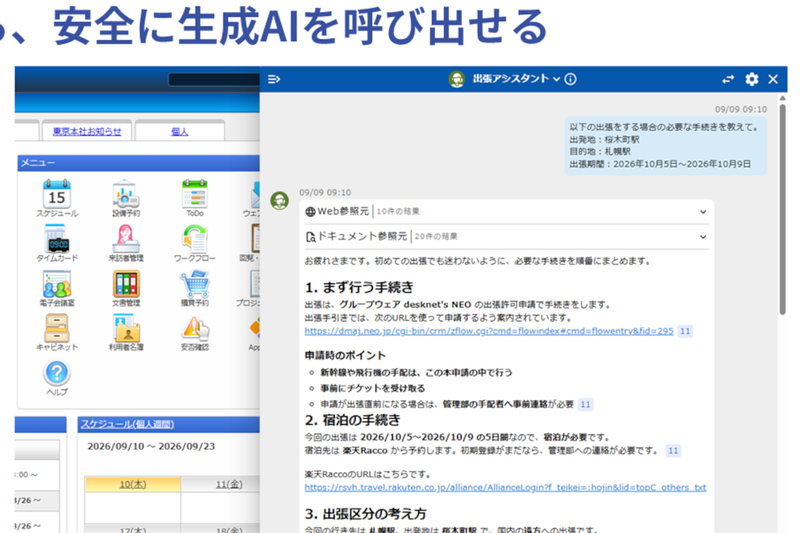Click citation 11 after the zflow URL
Image resolution: width=800 pixels, height=533 pixels.
(685, 331)
